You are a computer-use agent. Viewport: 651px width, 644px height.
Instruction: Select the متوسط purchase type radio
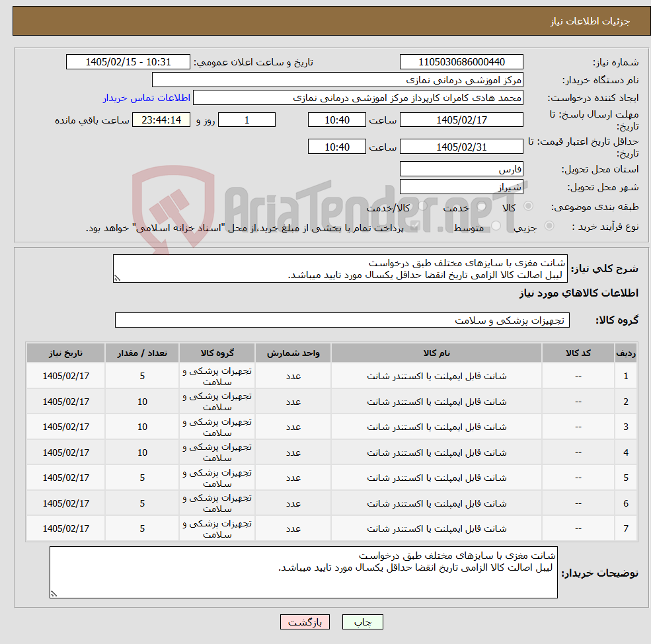496,226
